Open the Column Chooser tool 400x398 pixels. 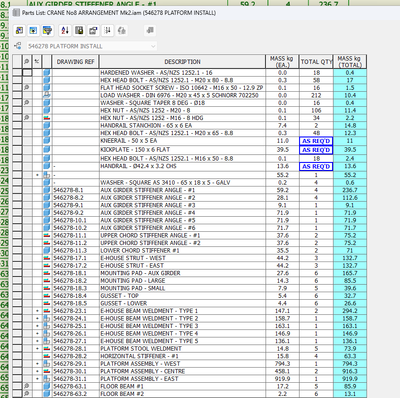pyautogui.click(x=20, y=31)
